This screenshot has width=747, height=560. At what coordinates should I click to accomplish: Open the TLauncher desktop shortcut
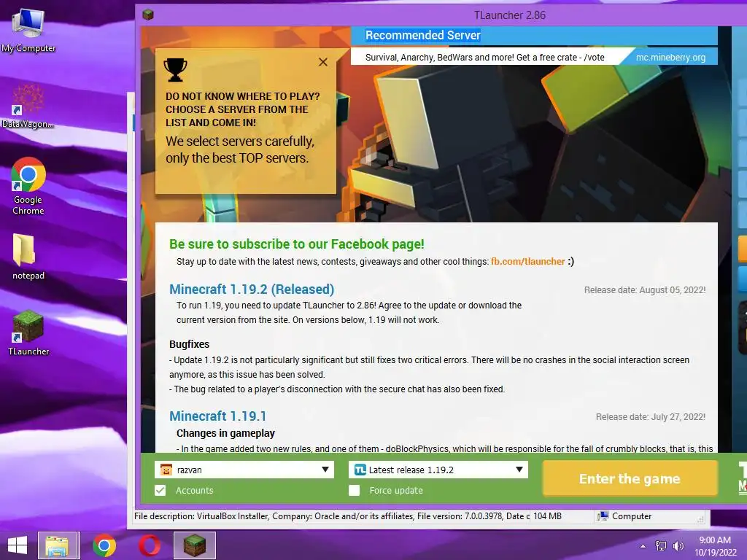[28, 332]
